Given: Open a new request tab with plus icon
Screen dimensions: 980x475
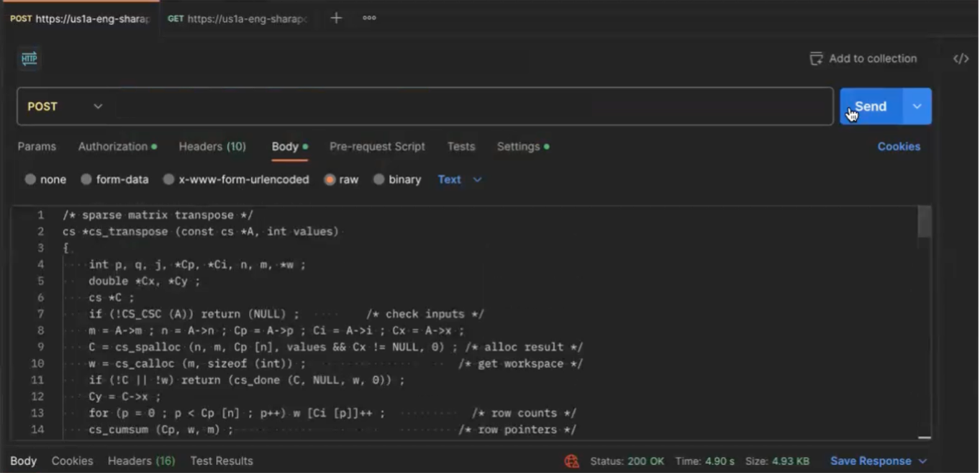Looking at the screenshot, I should [x=335, y=18].
